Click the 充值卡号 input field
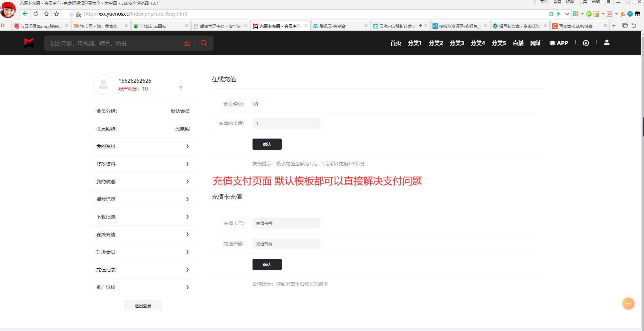This screenshot has height=331, width=644. click(286, 223)
